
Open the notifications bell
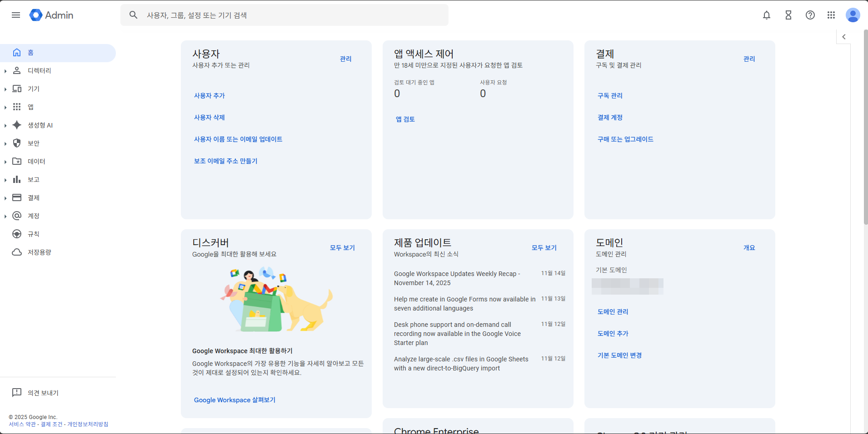point(767,15)
